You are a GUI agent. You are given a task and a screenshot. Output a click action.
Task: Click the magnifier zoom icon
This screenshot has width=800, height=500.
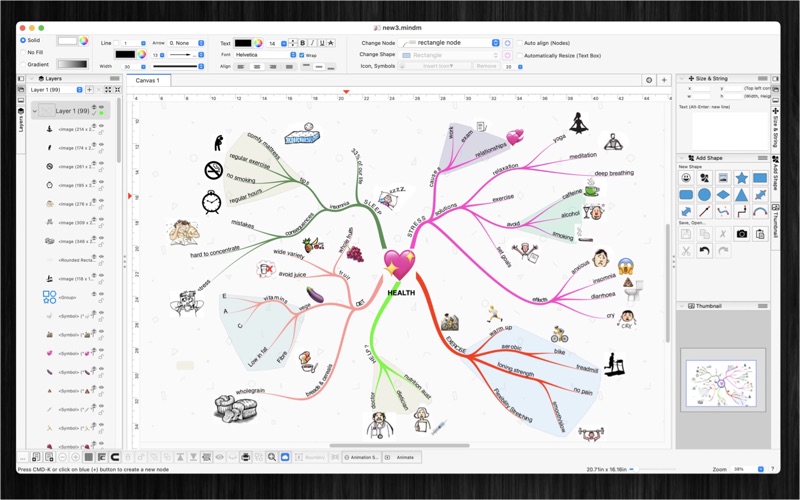click(272, 457)
